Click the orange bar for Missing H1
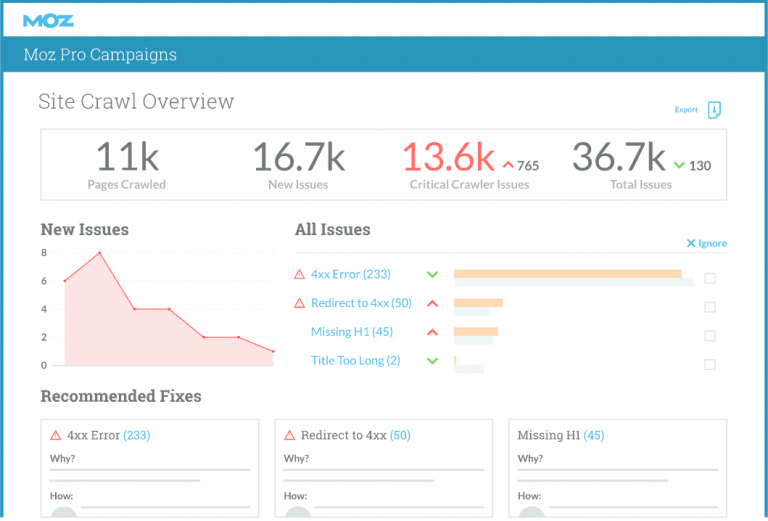 476,332
